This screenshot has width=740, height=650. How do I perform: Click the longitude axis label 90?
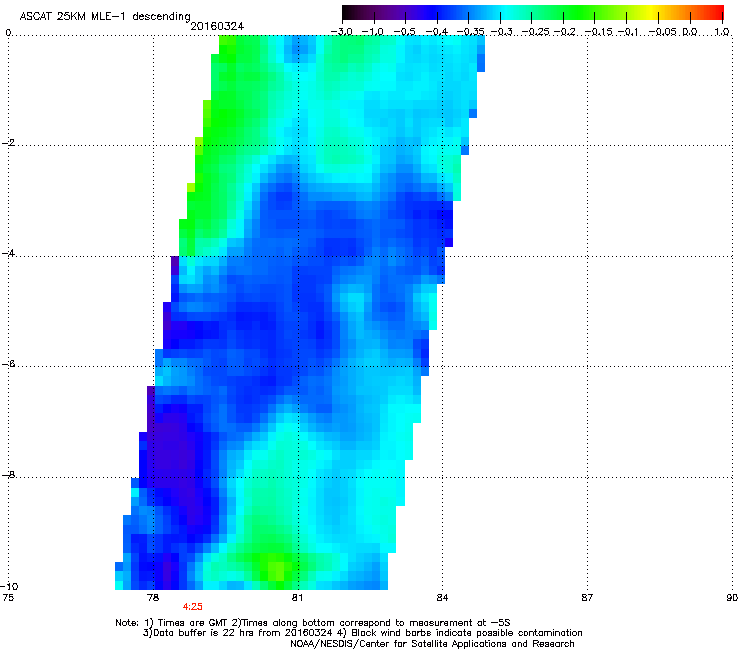coord(732,598)
